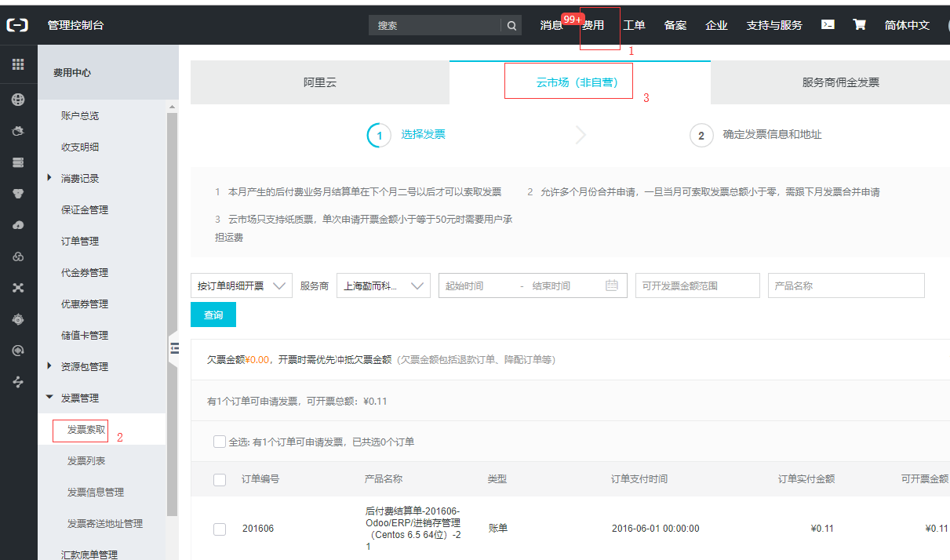
Task: Open 优惠券管理 in sidebar
Action: (x=85, y=304)
